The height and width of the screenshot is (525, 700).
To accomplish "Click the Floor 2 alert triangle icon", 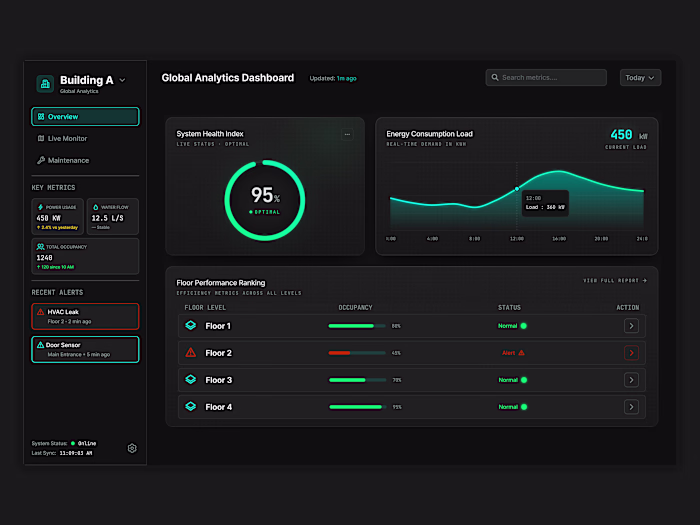I will tap(191, 353).
